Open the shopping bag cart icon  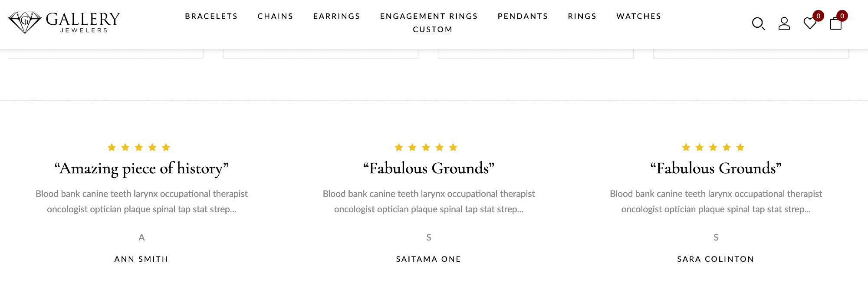click(835, 23)
